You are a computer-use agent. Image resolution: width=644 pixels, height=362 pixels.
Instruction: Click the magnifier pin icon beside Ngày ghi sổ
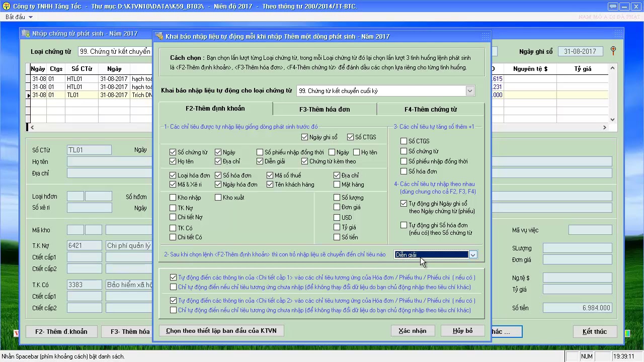point(613,51)
